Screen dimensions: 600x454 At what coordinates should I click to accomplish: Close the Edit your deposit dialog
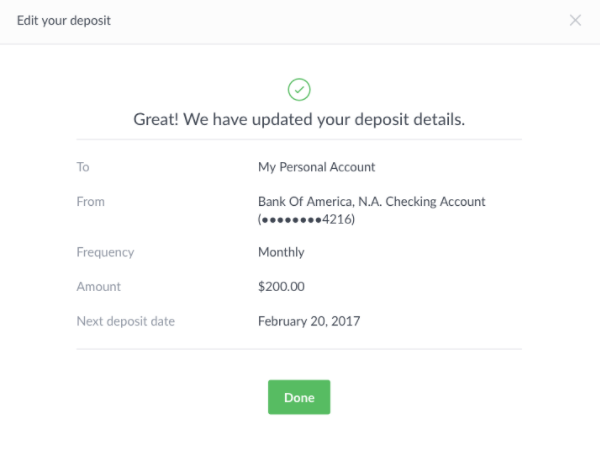575,20
